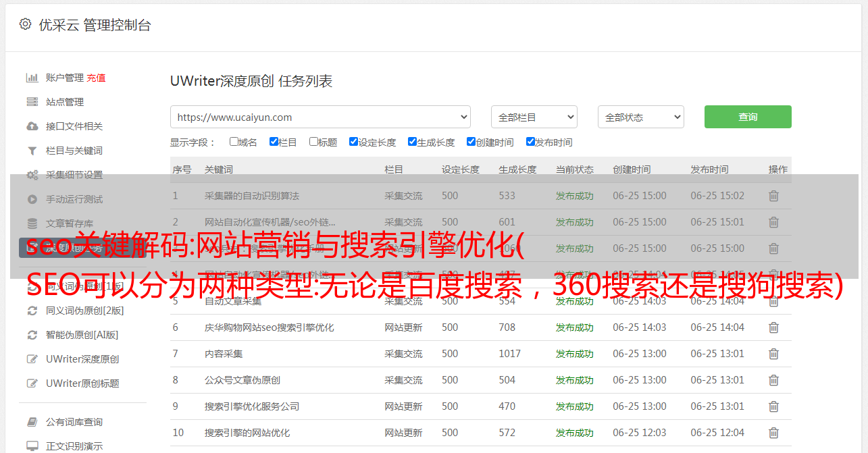This screenshot has width=868, height=453.
Task: Uncheck the 设定长度 display field checkbox
Action: coord(353,142)
